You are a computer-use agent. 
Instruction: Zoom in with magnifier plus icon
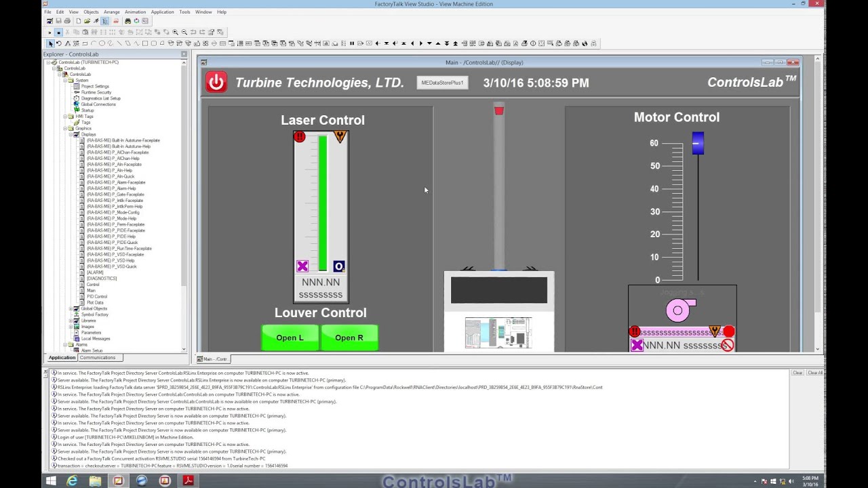coord(175,32)
